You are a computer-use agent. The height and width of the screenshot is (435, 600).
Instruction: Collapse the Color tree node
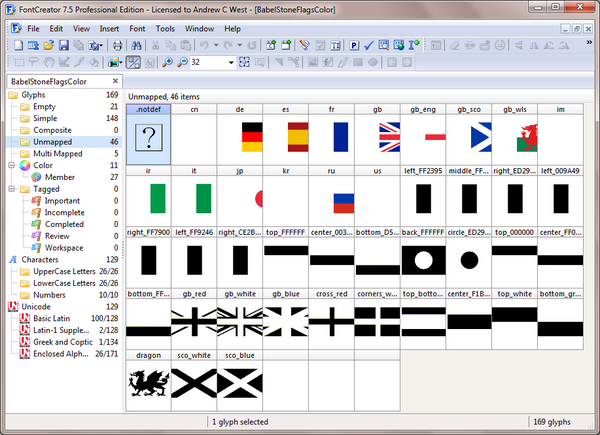tap(11, 165)
